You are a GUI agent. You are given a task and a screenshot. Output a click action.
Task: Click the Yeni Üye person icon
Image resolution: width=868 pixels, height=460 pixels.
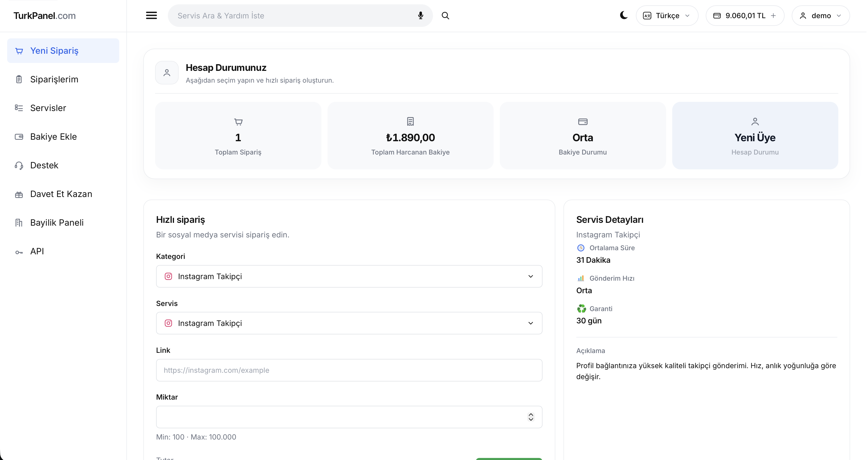point(755,121)
